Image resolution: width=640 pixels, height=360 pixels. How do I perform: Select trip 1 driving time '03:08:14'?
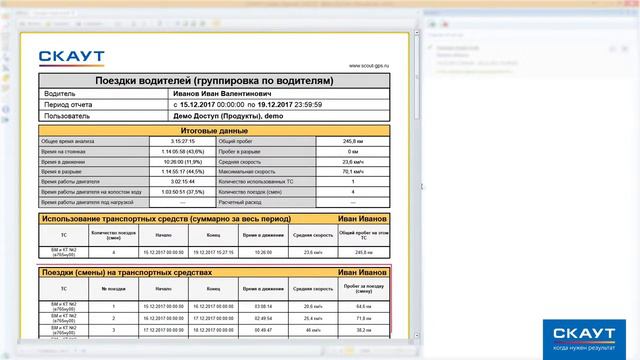coord(263,307)
